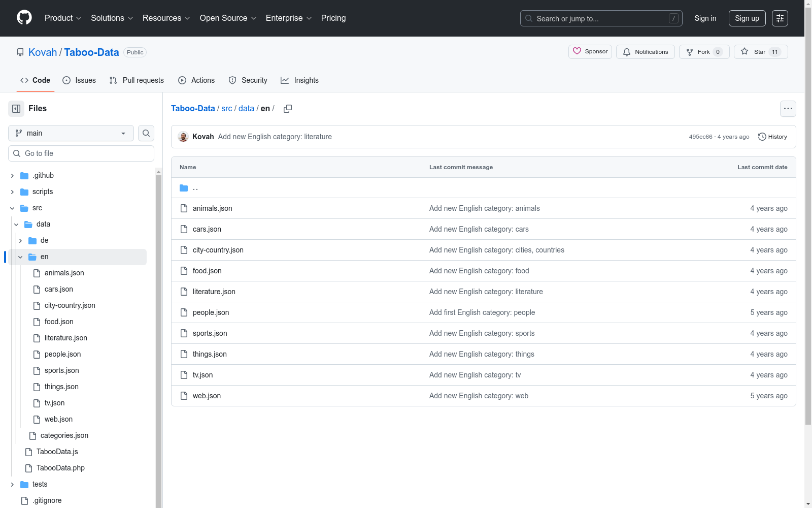Image resolution: width=812 pixels, height=508 pixels.
Task: Click the Notifications bell button
Action: [x=646, y=52]
